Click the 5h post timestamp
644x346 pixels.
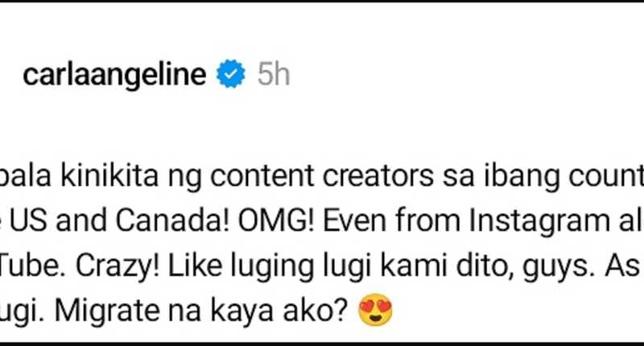pyautogui.click(x=274, y=76)
